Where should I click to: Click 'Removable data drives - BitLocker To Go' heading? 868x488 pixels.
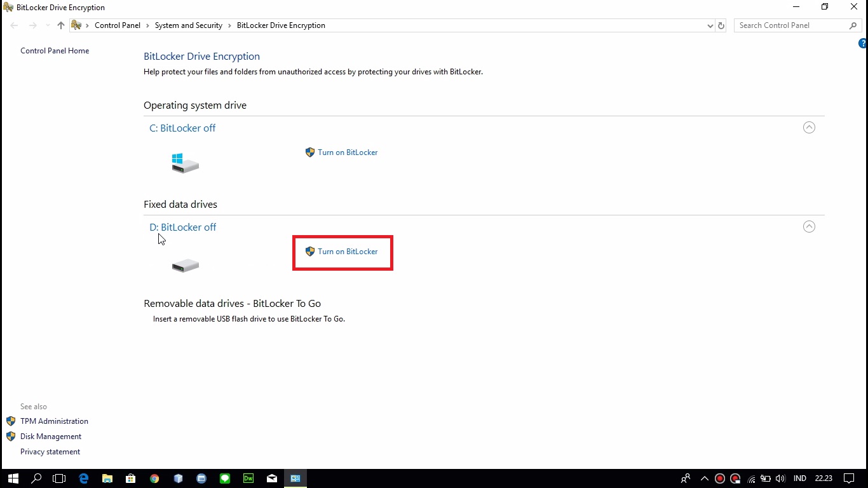(x=232, y=304)
